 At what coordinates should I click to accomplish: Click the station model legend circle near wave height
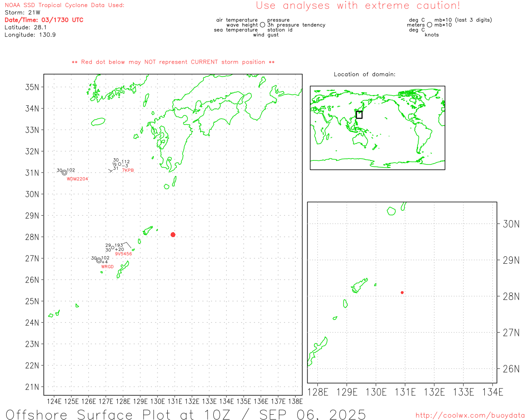[x=262, y=25]
